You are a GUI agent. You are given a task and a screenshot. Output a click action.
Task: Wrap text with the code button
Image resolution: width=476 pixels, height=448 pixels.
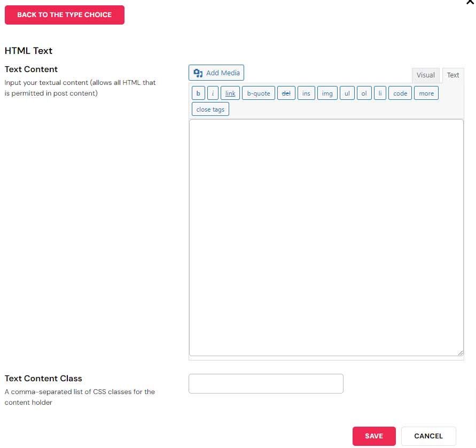(x=400, y=93)
